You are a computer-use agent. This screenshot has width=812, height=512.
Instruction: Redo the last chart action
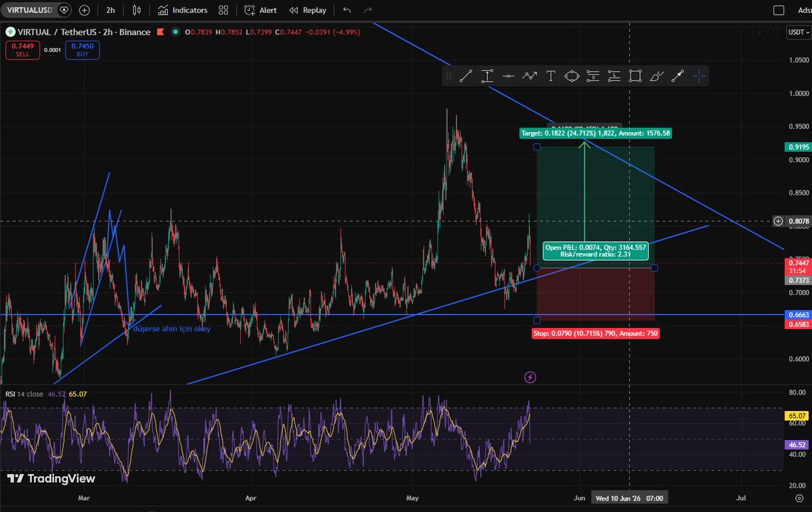[x=368, y=10]
